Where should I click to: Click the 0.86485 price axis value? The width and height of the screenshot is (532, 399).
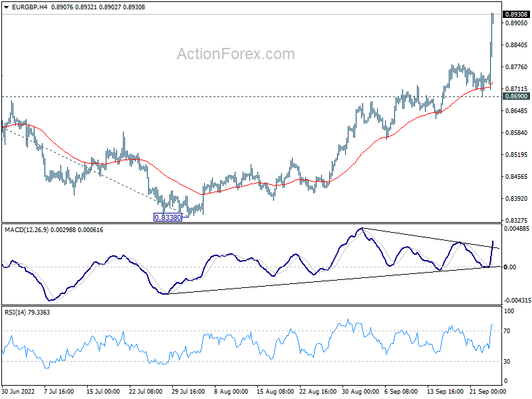[517, 111]
